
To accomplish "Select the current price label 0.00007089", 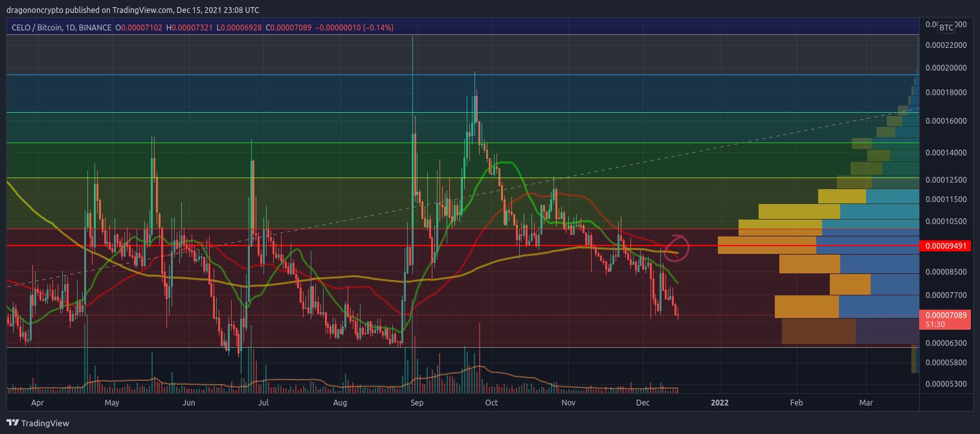I will click(946, 315).
